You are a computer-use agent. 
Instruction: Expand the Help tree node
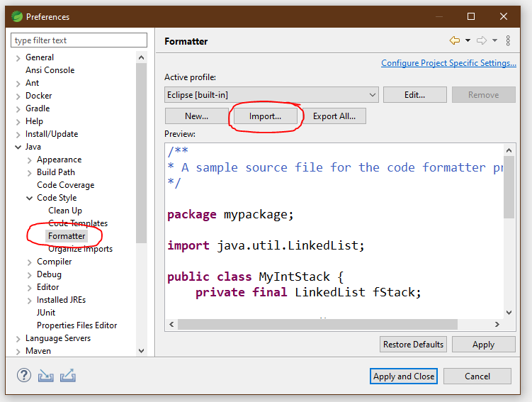pyautogui.click(x=18, y=122)
